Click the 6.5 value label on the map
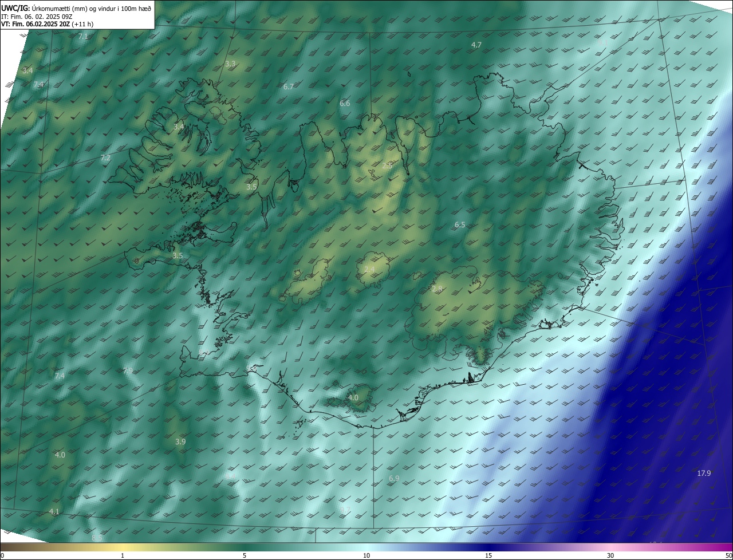This screenshot has height=560, width=733. click(459, 225)
